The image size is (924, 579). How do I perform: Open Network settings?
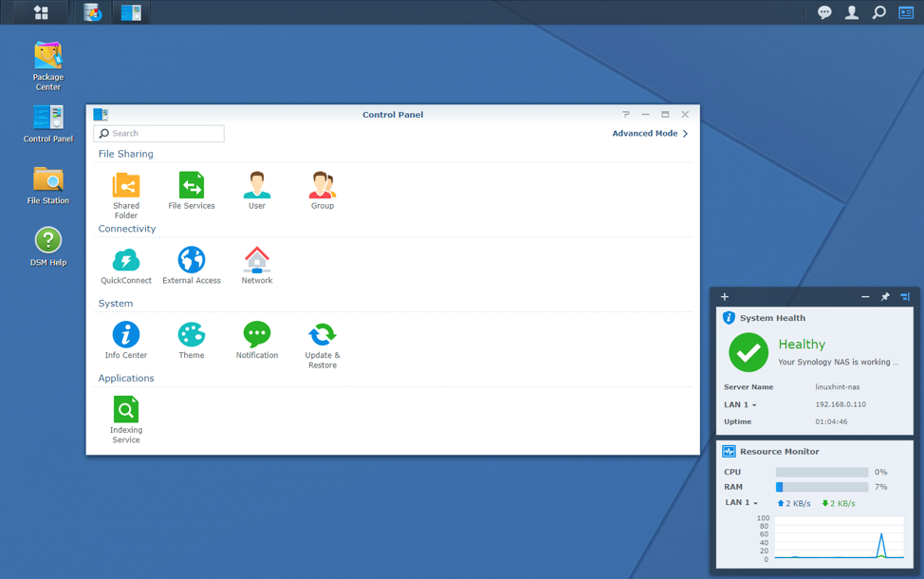(x=257, y=265)
